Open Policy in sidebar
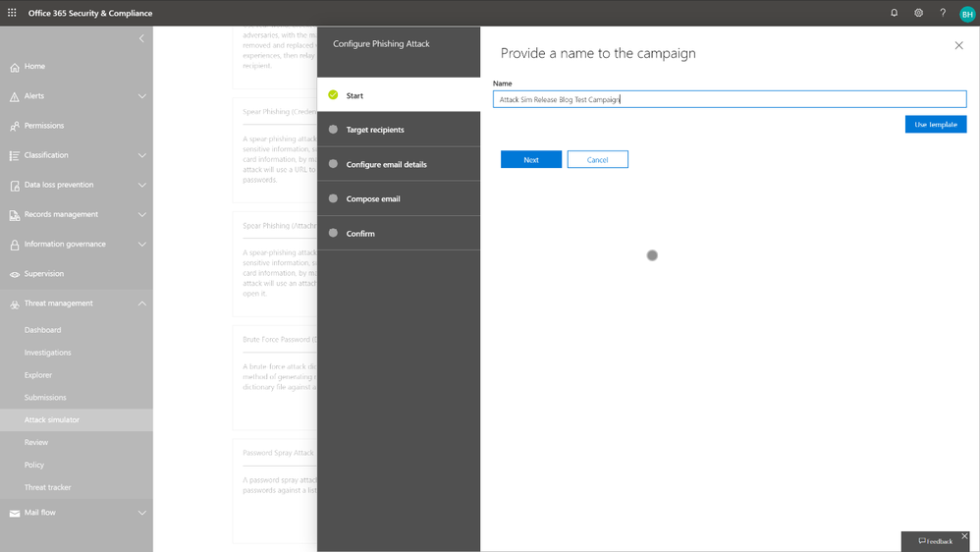Image resolution: width=980 pixels, height=552 pixels. click(34, 466)
